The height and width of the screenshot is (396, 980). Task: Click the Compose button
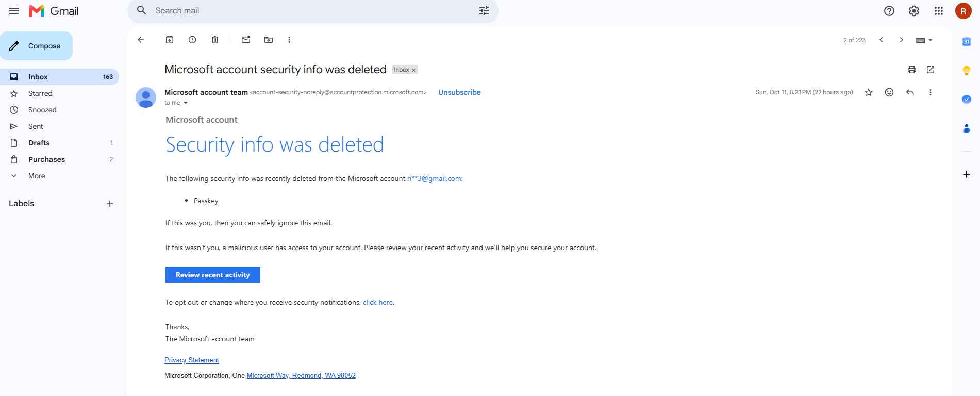point(36,46)
